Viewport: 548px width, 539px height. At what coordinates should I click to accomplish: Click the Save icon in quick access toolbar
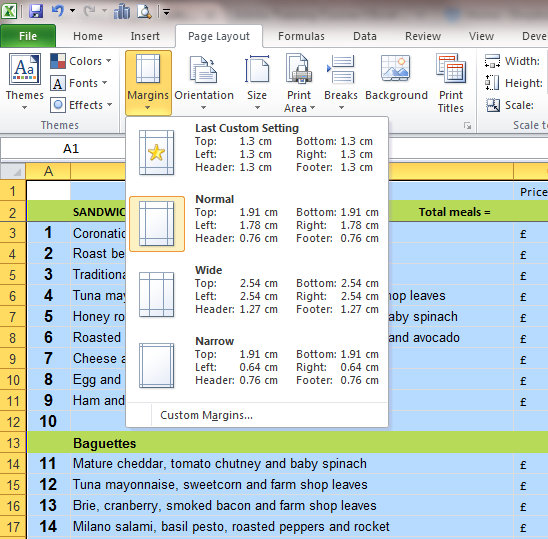pos(36,11)
